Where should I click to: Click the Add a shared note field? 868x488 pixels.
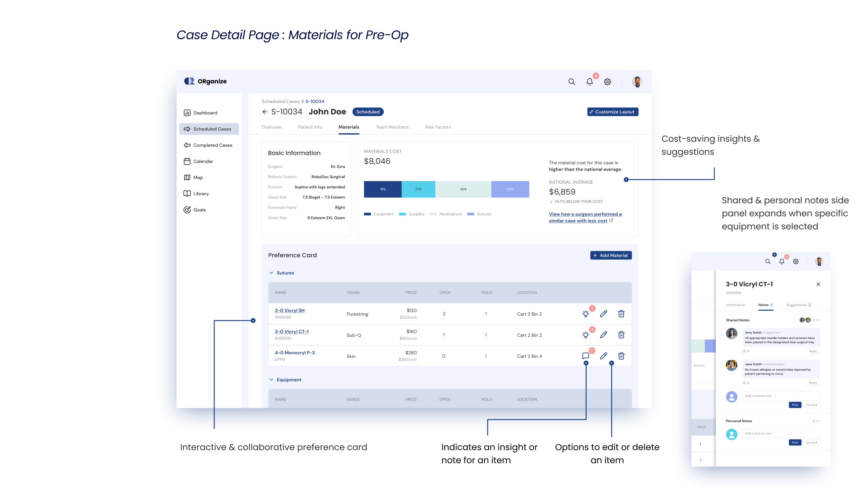click(x=781, y=396)
